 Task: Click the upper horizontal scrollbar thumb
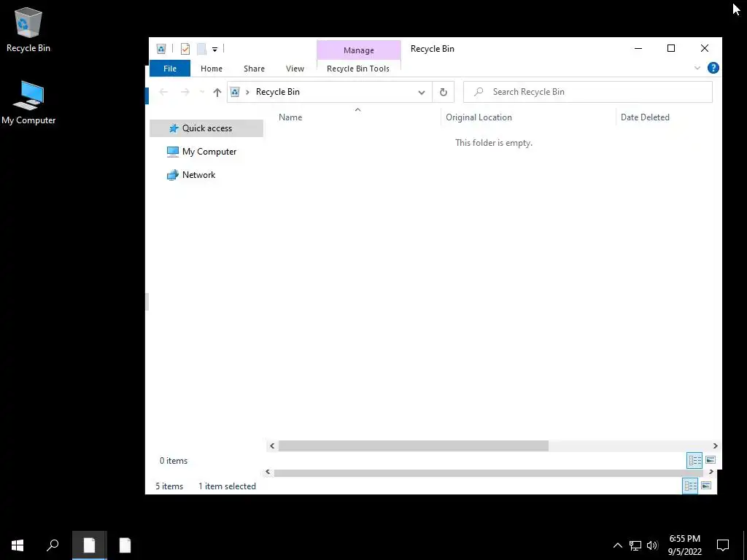[414, 446]
